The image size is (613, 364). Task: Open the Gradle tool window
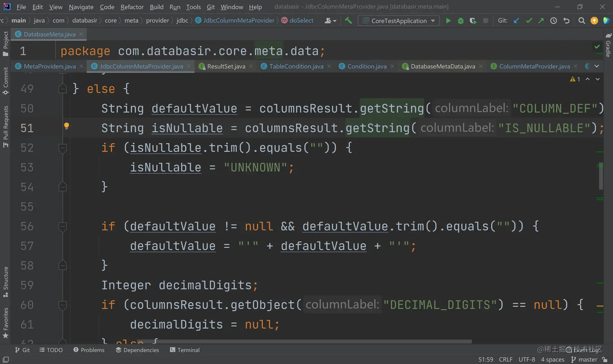[608, 45]
